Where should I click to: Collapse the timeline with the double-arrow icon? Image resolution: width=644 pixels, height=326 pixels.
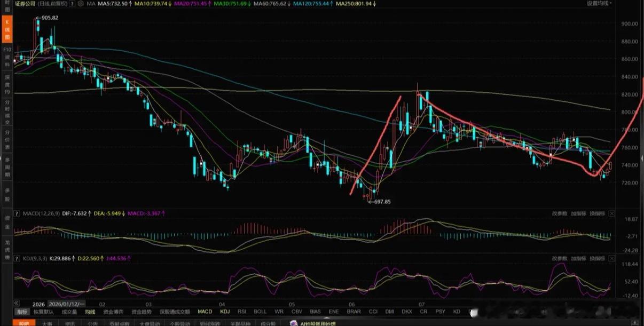(x=18, y=303)
